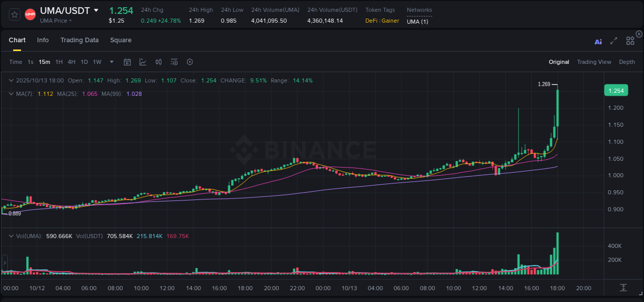Click the calendar go-to-date icon
This screenshot has height=302, width=644.
coord(127,61)
